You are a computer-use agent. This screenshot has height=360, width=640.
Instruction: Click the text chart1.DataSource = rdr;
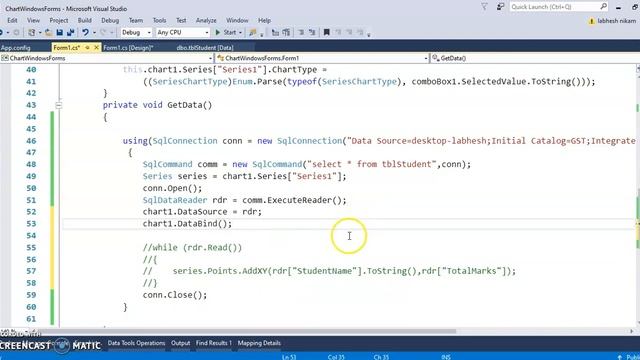pos(202,212)
